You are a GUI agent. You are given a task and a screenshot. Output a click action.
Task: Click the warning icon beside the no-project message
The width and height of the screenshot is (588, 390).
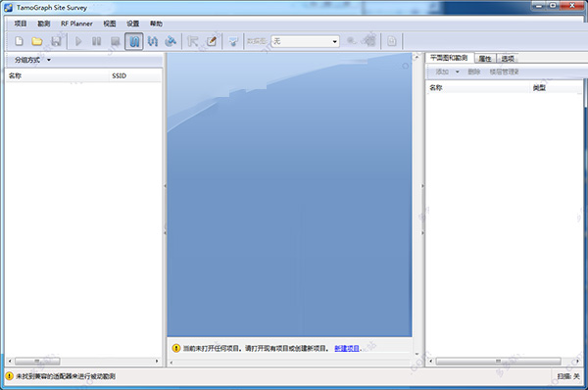coord(175,348)
